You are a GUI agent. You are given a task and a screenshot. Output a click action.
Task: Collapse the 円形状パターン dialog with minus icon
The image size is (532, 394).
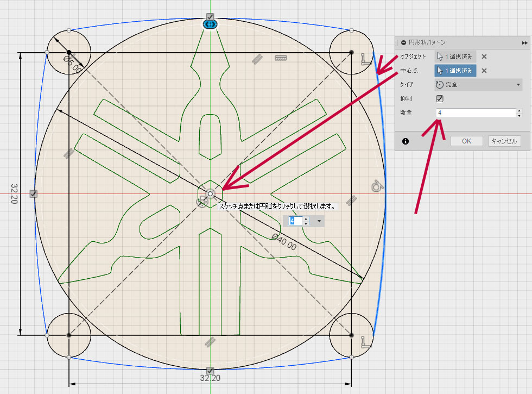point(403,42)
